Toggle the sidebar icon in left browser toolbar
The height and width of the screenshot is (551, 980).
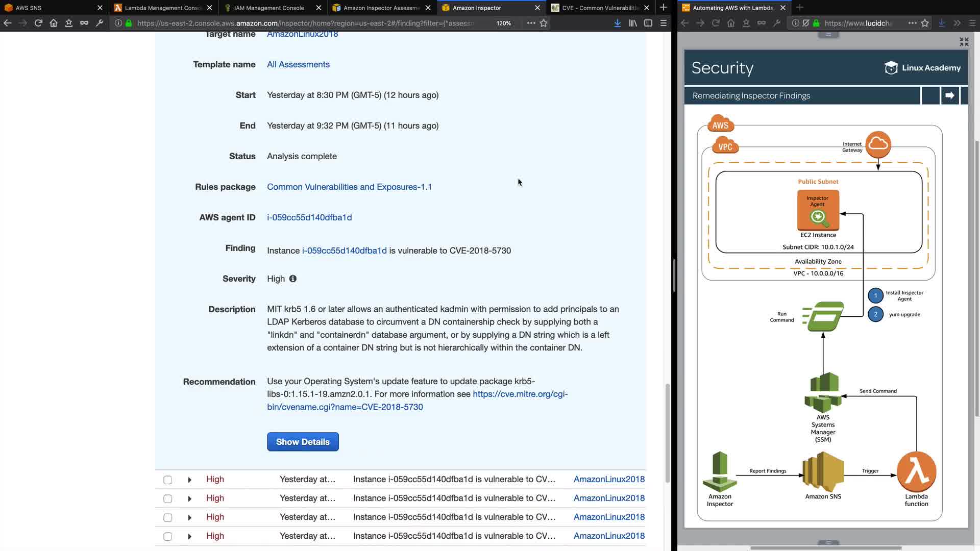point(648,23)
